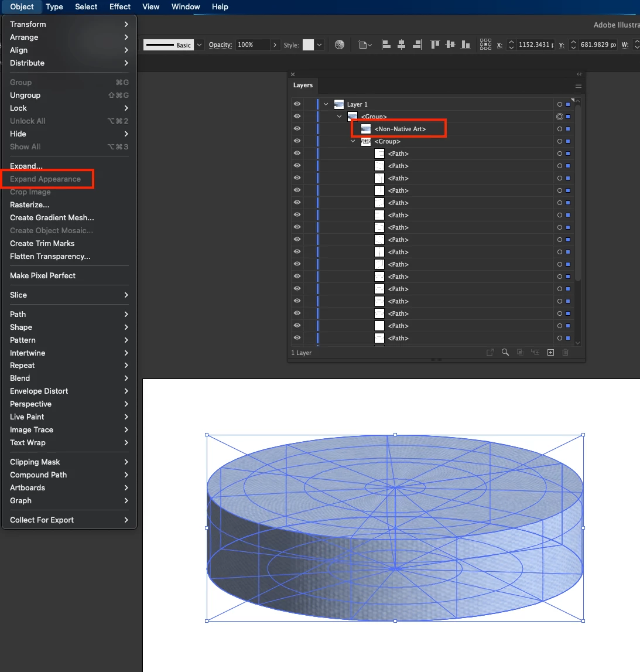The image size is (640, 672).
Task: Choose Rasterize... from the Object menu
Action: point(29,205)
